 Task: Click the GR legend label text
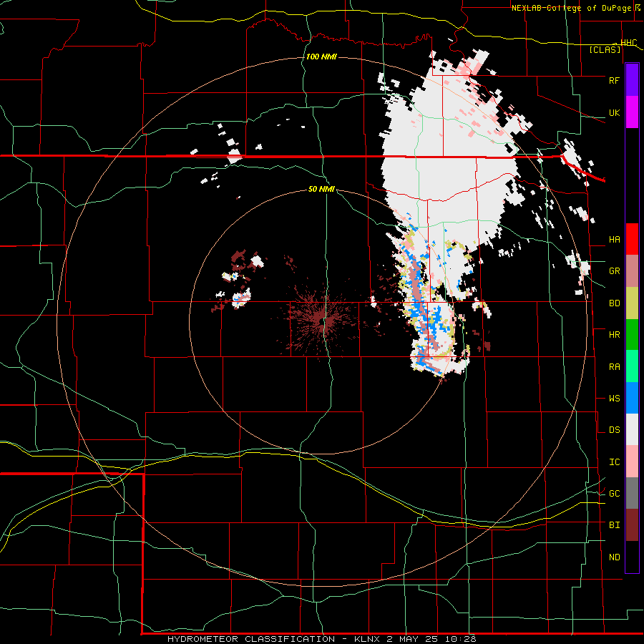coord(614,271)
